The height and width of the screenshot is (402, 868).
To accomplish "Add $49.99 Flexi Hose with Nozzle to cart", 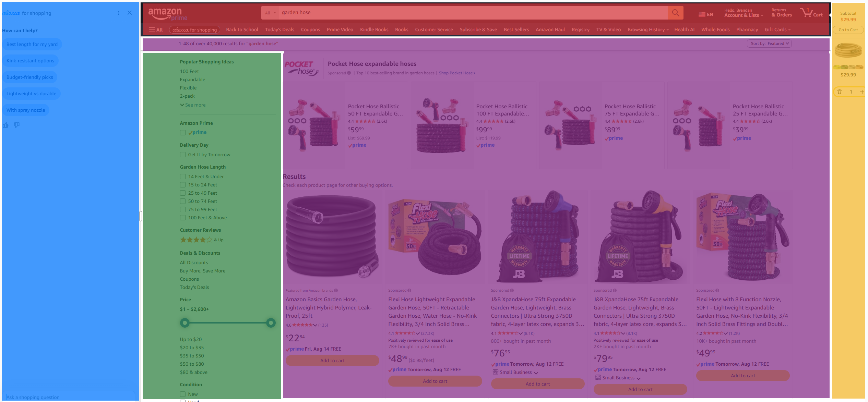I will tap(743, 376).
